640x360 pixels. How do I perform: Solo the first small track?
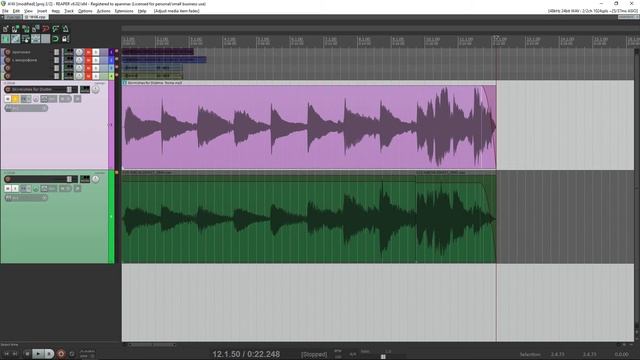[96, 52]
